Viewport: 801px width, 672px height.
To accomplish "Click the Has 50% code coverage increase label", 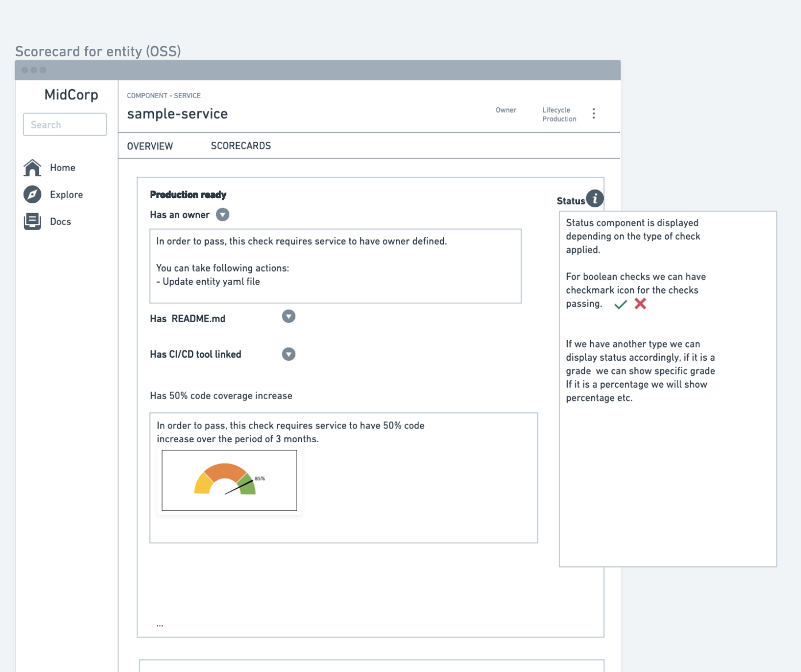I will tap(221, 396).
